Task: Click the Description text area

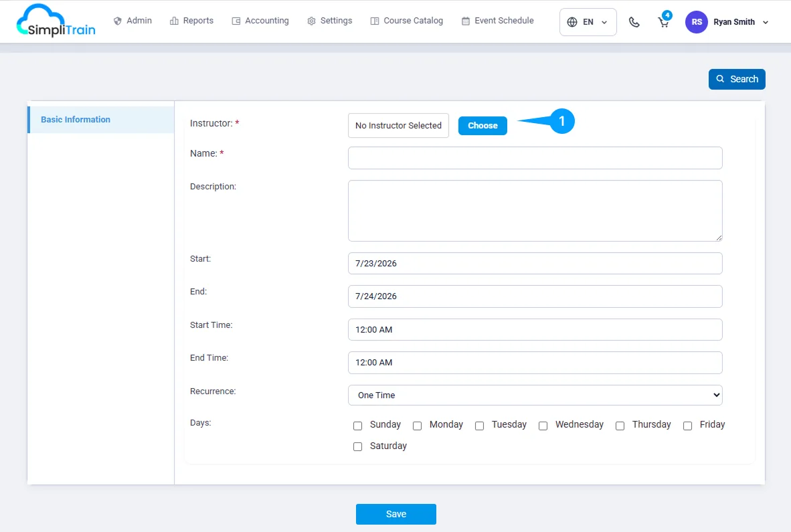Action: coord(535,211)
